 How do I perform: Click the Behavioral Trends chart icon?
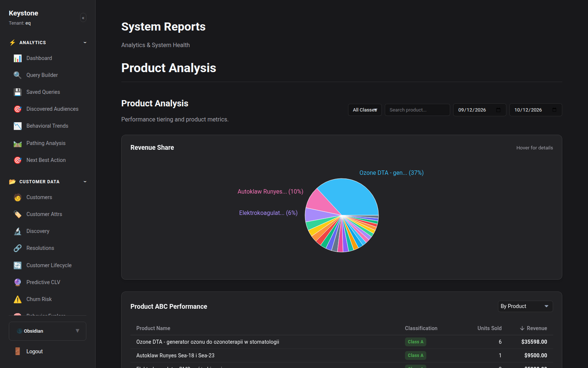pyautogui.click(x=18, y=126)
